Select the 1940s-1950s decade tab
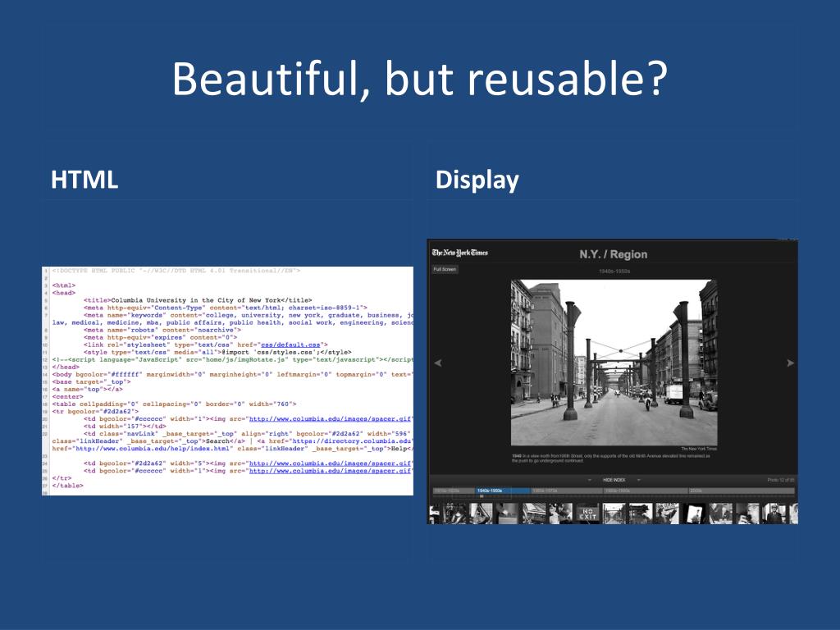This screenshot has height=630, width=840. (503, 491)
